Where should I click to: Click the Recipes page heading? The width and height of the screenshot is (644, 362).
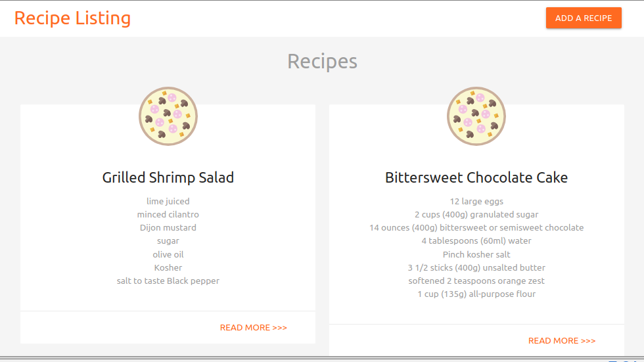(x=323, y=62)
